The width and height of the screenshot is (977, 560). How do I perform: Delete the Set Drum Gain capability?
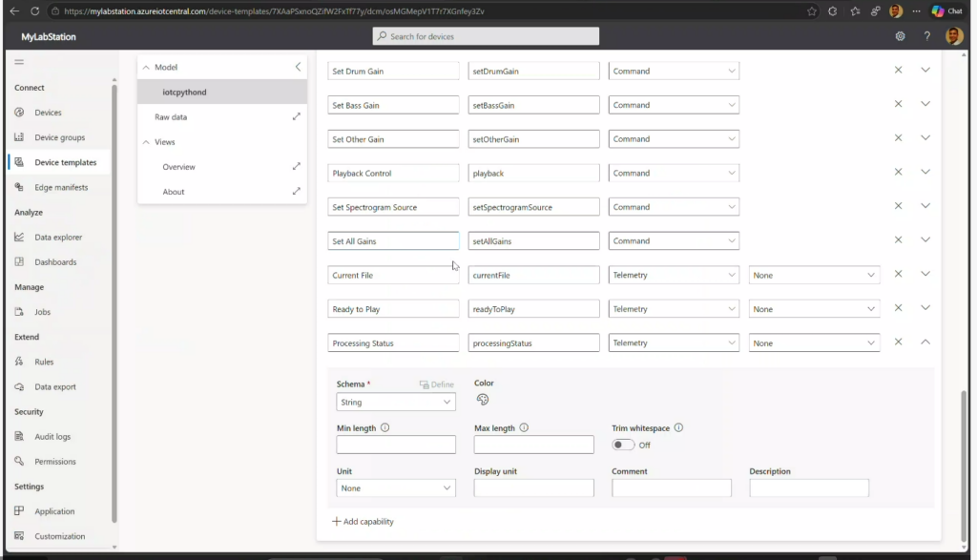tap(898, 71)
